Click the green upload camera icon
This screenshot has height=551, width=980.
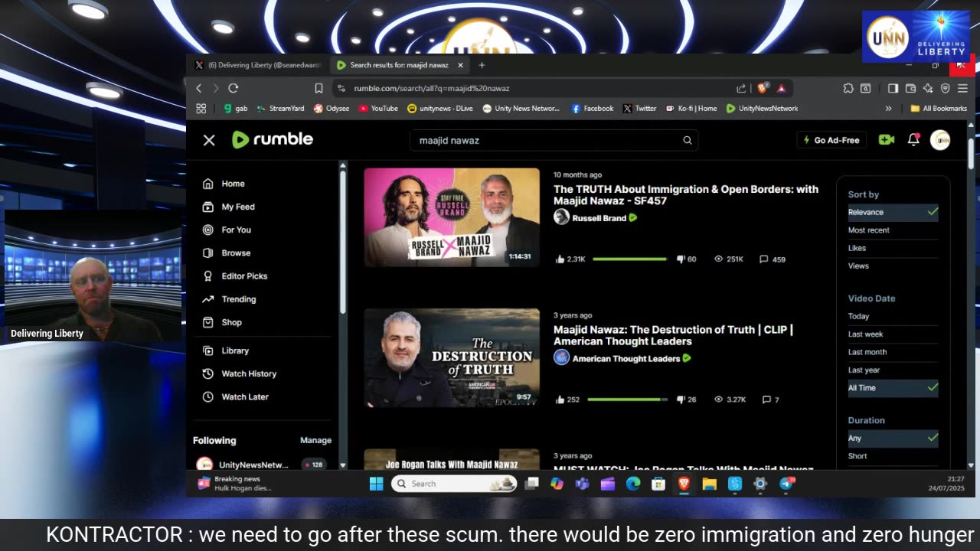[887, 140]
